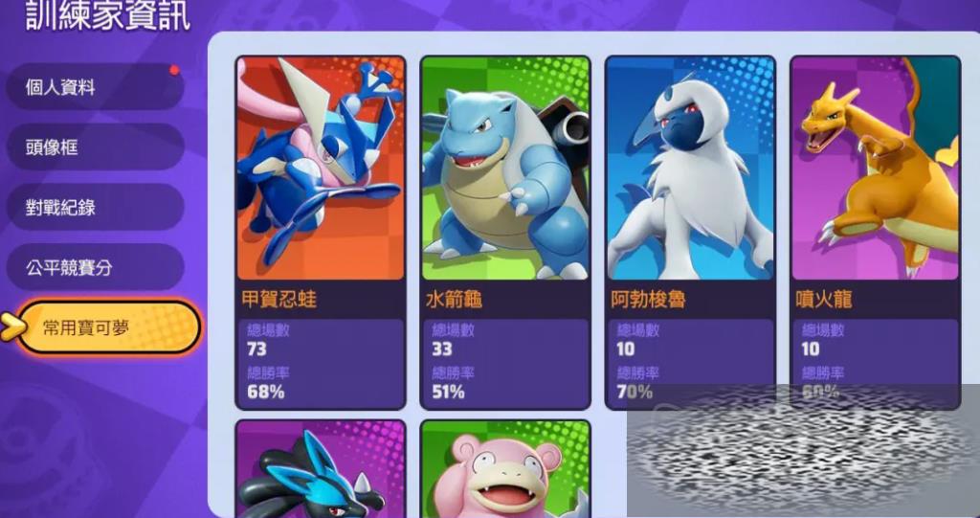Viewport: 980px width, 518px height.
Task: Open the 個人資料 menu item
Action: (x=95, y=87)
